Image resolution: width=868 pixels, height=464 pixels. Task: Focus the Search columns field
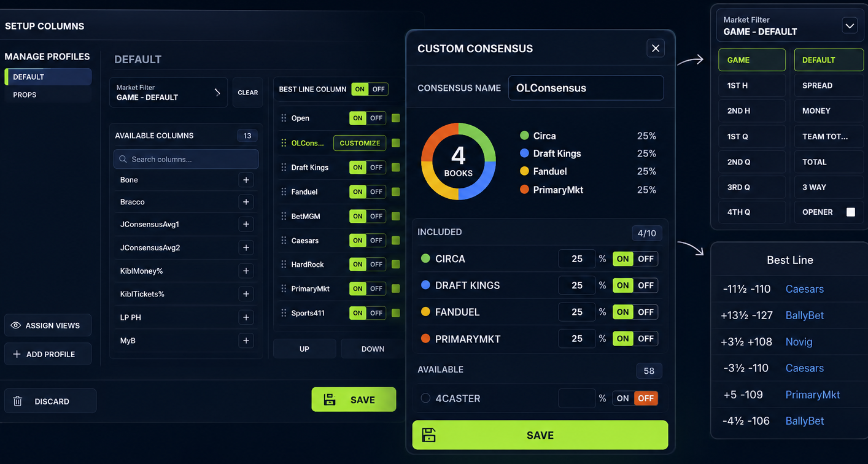pyautogui.click(x=186, y=159)
